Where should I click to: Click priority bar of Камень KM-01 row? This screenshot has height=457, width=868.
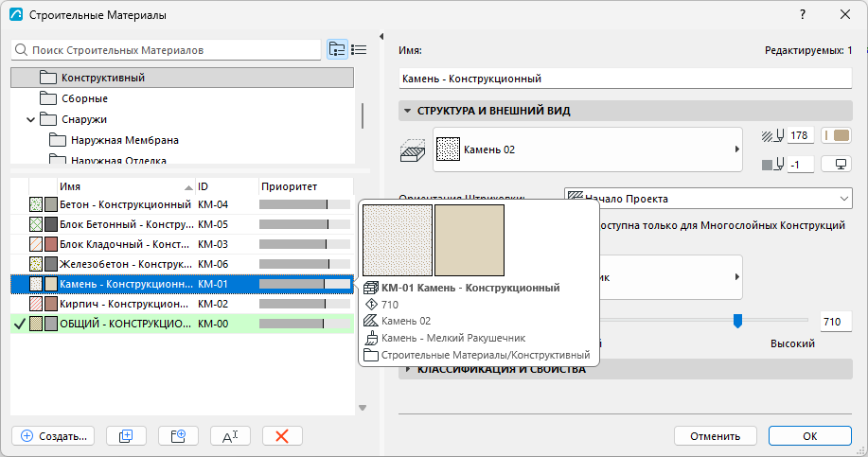coord(305,285)
